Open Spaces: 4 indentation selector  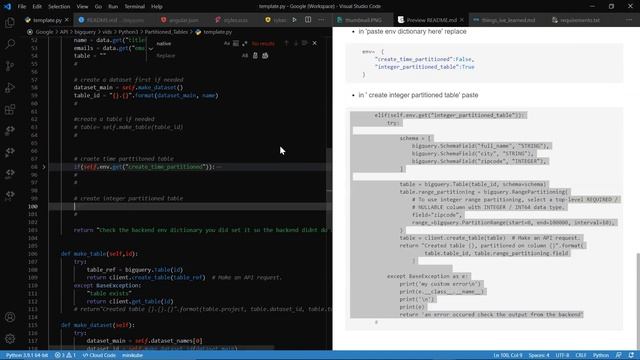[x=539, y=355]
